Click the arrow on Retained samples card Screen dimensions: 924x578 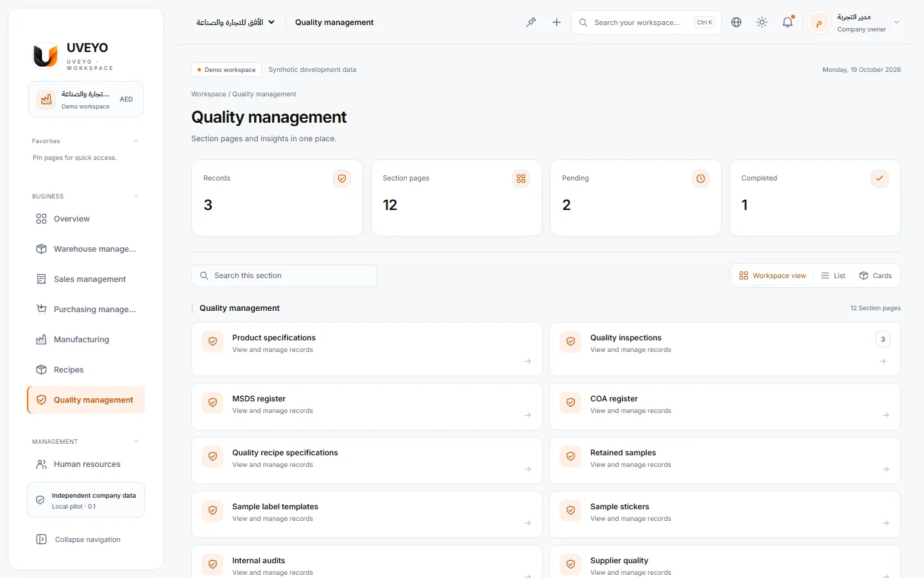(886, 469)
